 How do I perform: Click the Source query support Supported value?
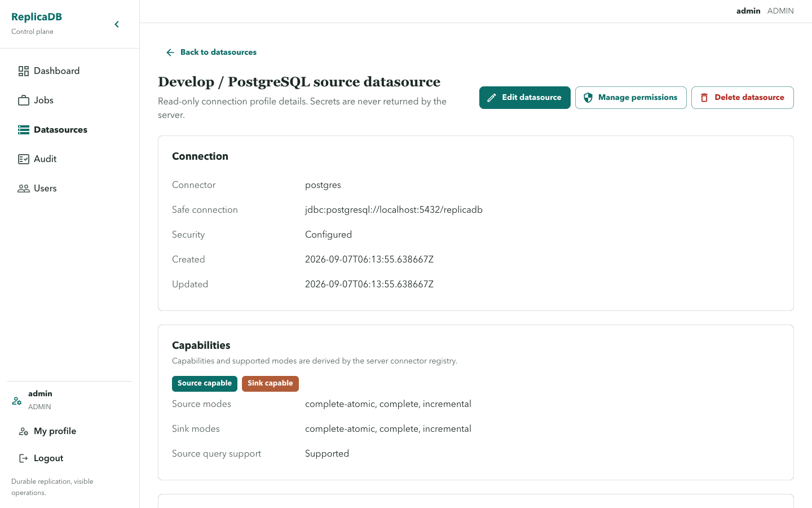point(327,454)
